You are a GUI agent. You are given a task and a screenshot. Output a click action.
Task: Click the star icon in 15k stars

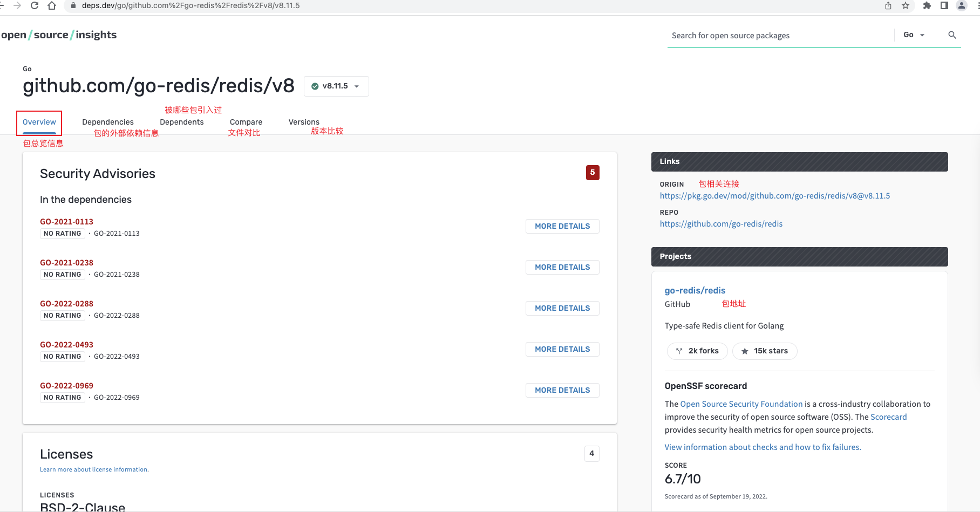745,351
